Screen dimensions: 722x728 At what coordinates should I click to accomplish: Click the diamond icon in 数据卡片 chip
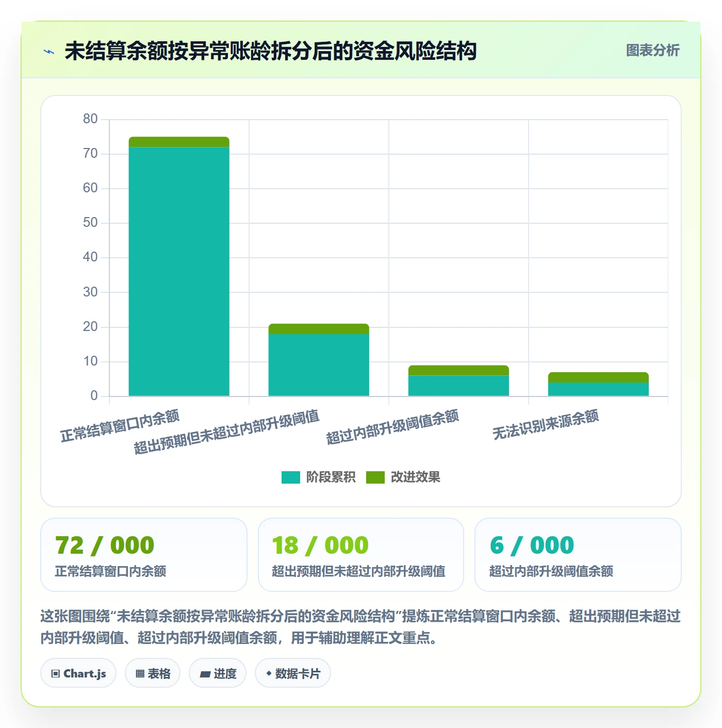click(269, 673)
